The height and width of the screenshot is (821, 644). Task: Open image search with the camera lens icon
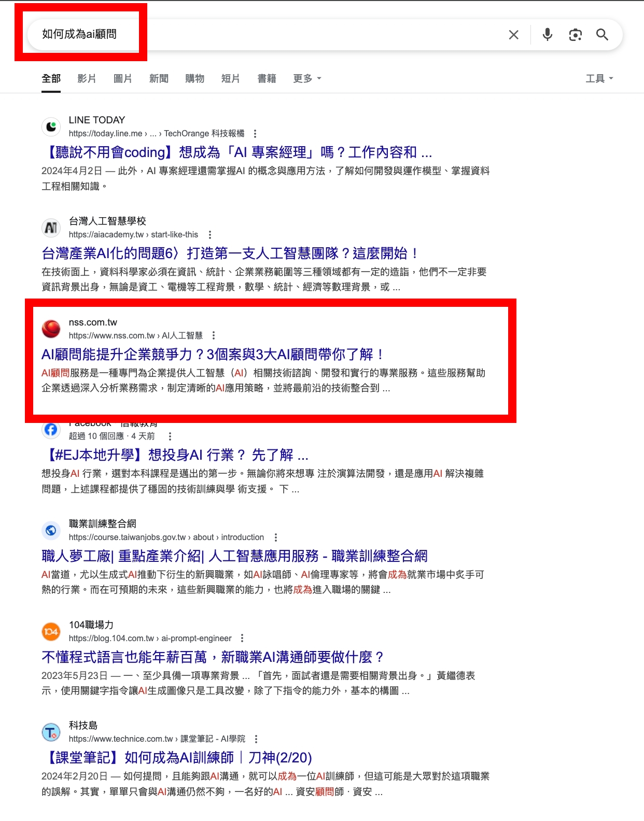click(575, 35)
